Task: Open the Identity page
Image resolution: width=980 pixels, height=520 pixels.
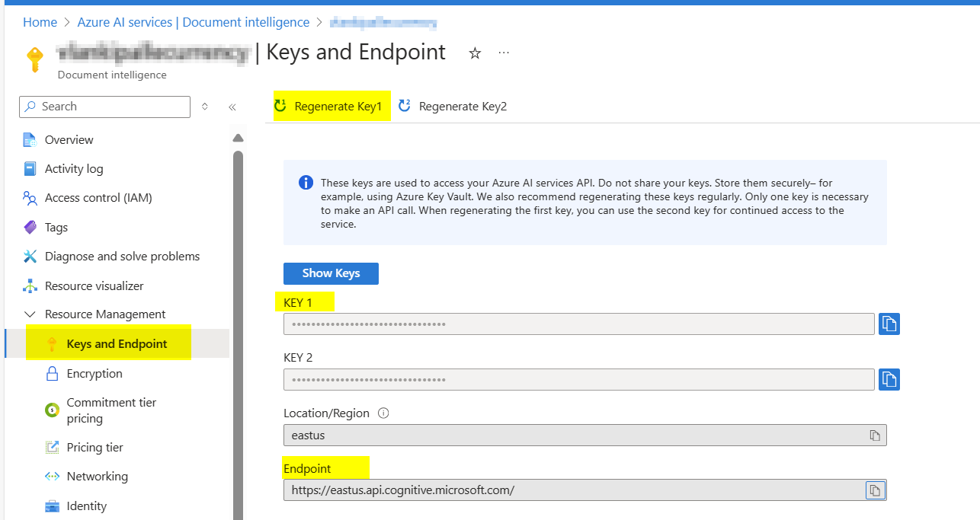Action: point(86,506)
